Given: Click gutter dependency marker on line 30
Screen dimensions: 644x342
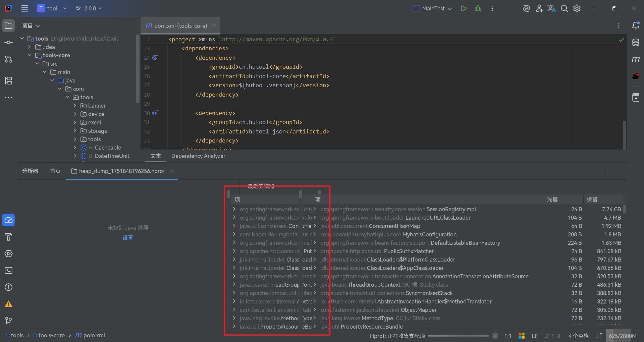Looking at the screenshot, I should click(x=155, y=113).
